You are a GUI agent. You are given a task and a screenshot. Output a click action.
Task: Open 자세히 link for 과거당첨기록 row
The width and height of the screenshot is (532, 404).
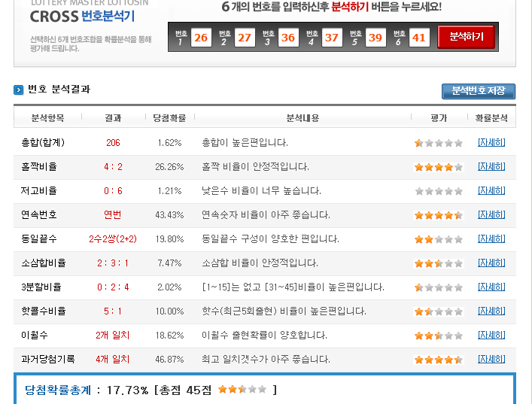click(x=491, y=360)
